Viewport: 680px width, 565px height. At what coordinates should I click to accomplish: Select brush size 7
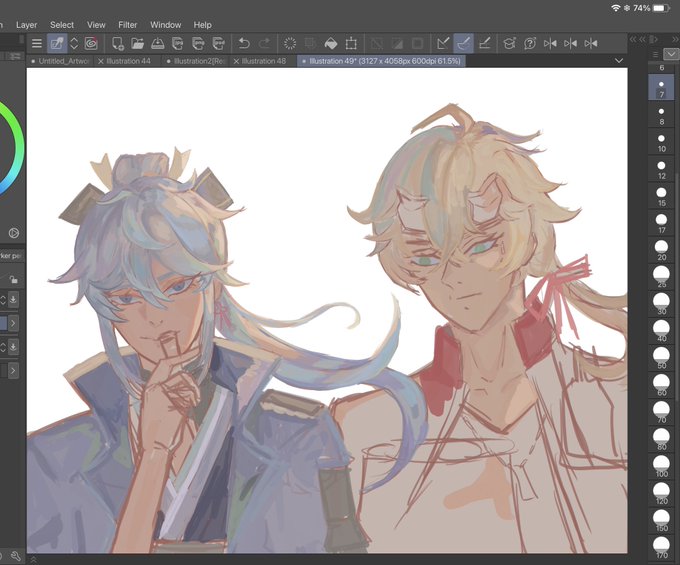click(x=661, y=88)
